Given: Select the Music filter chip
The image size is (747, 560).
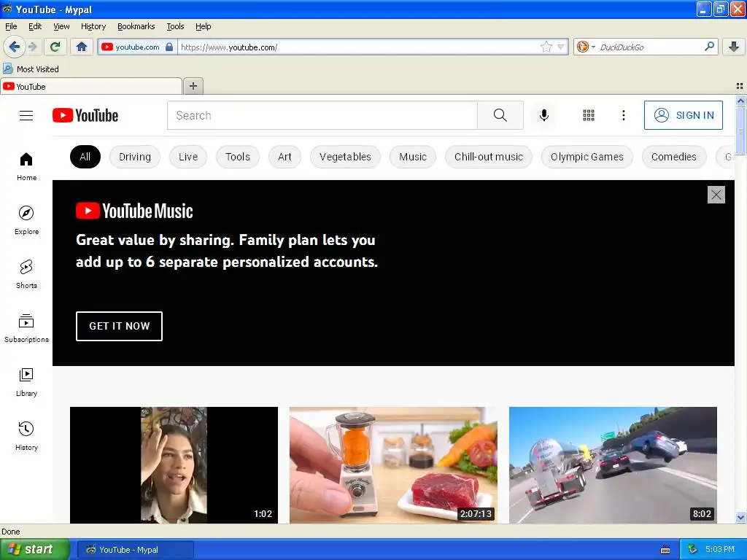Looking at the screenshot, I should click(413, 157).
